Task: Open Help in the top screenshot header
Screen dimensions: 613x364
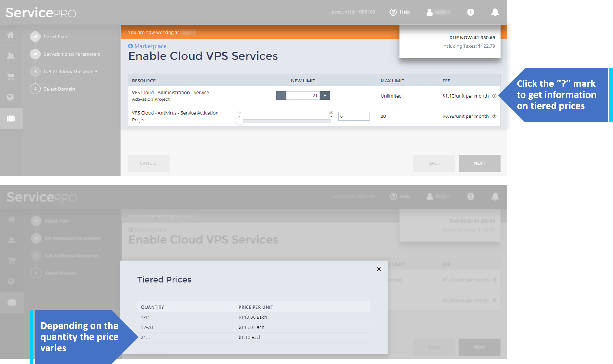Action: [400, 12]
